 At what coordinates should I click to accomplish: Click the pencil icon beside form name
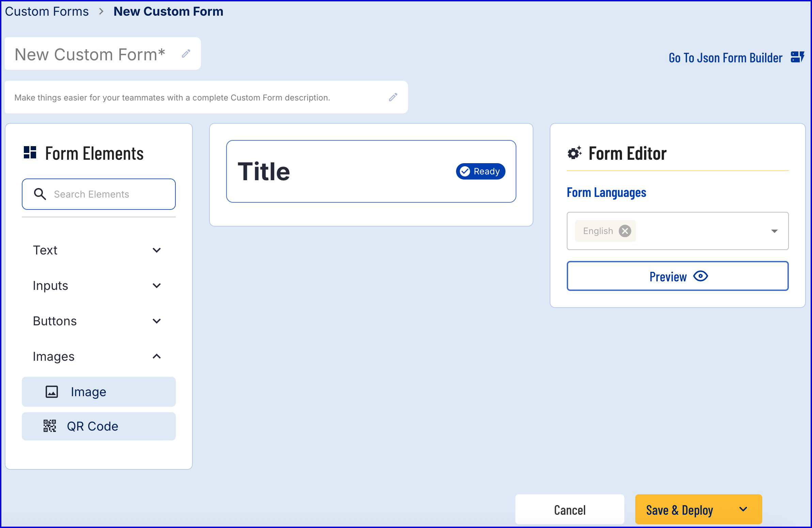[186, 54]
